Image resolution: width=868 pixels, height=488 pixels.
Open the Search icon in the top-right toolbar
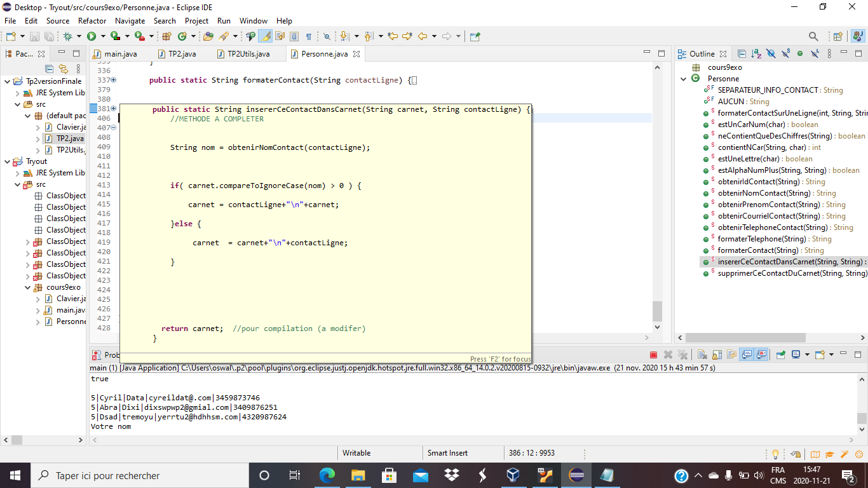(x=813, y=36)
